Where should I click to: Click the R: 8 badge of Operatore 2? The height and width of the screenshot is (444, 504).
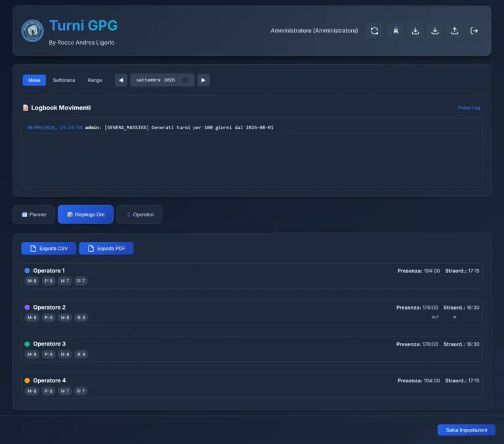click(x=81, y=317)
